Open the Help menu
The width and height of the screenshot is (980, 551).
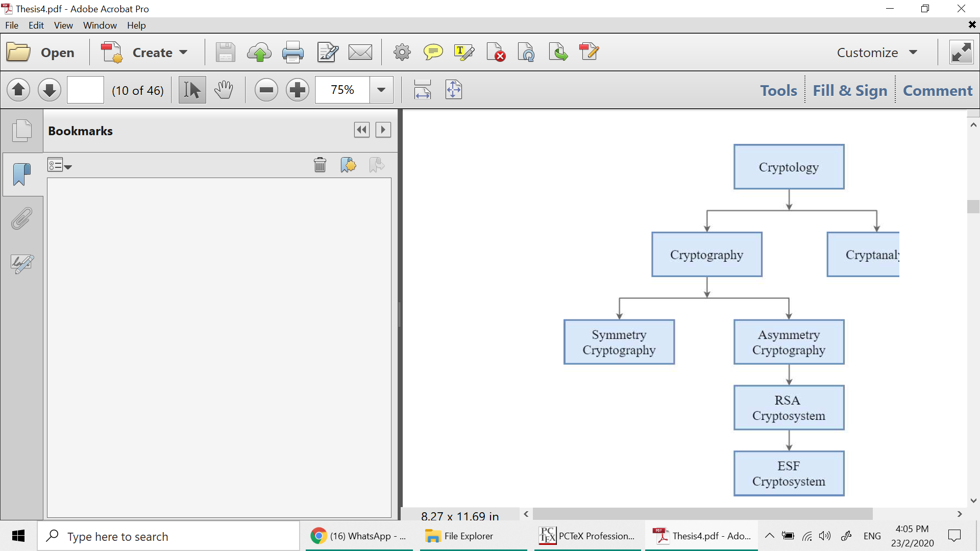pos(136,25)
